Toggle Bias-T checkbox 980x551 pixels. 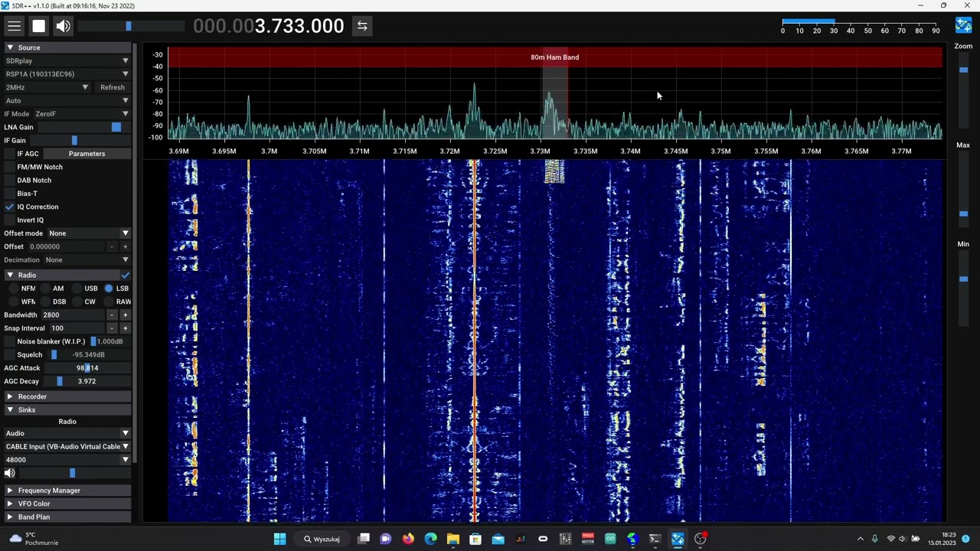(x=10, y=194)
